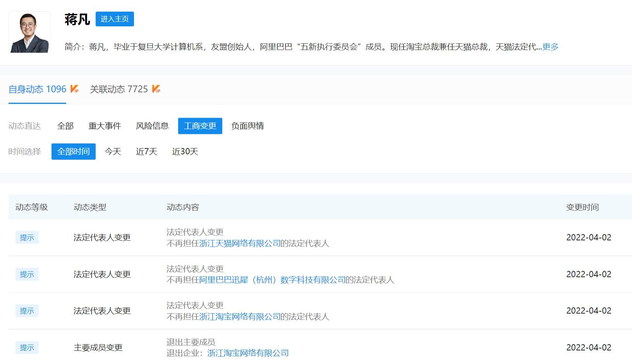Click 退出主要成员 text

(191, 342)
